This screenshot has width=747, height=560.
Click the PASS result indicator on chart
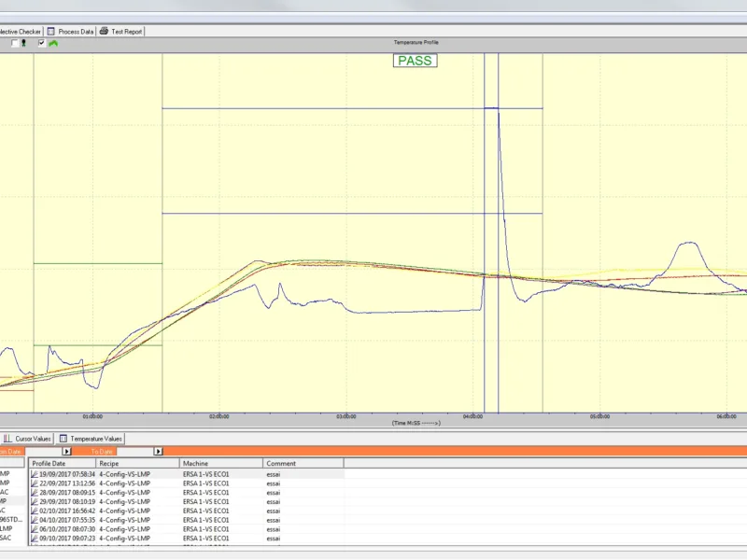click(x=415, y=61)
